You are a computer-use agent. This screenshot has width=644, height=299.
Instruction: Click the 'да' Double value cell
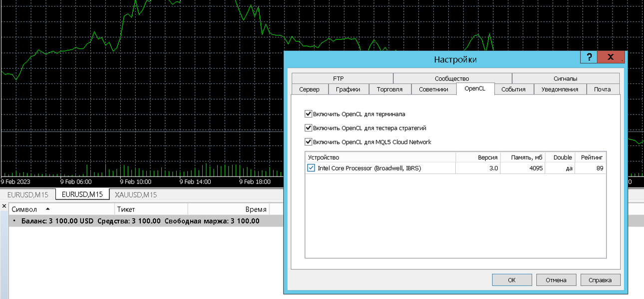pyautogui.click(x=569, y=168)
